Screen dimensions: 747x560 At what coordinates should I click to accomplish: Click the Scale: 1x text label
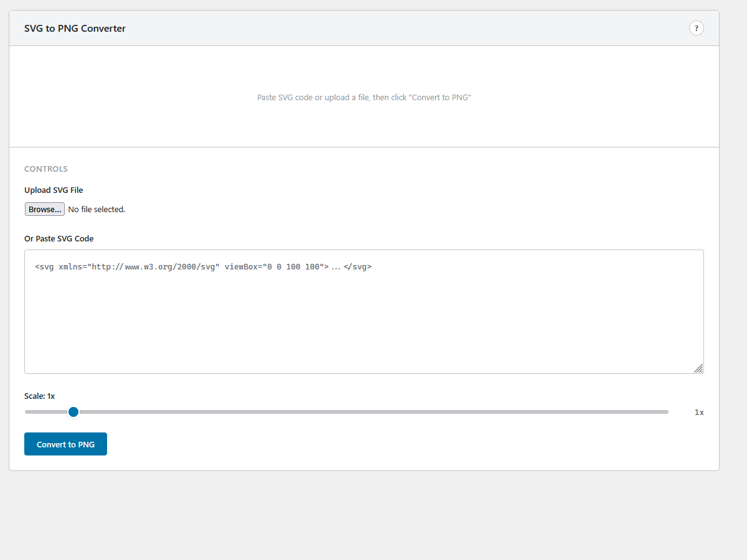click(x=39, y=396)
